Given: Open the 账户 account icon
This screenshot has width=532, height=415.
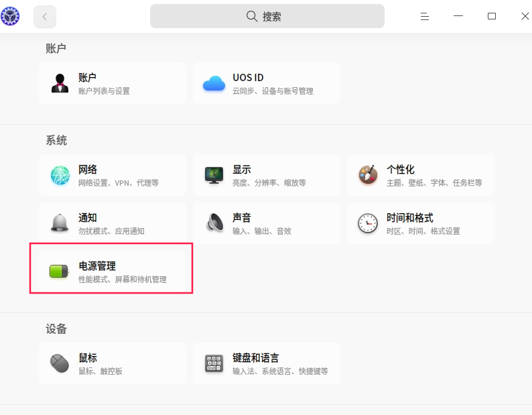Looking at the screenshot, I should point(60,83).
